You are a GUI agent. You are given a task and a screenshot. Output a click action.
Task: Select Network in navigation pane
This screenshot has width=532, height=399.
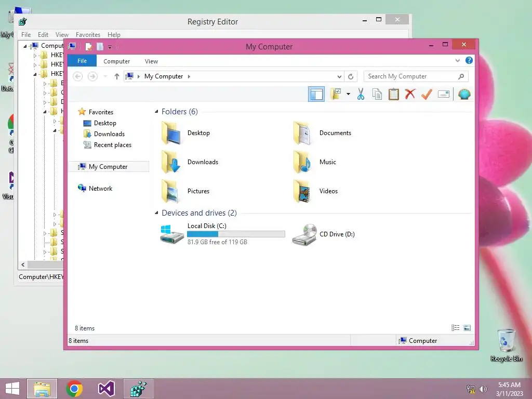[100, 188]
